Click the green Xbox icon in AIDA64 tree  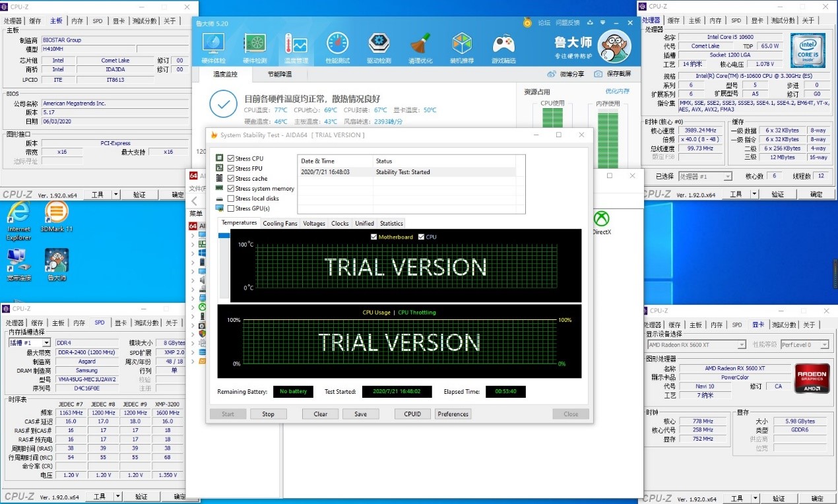[203, 307]
